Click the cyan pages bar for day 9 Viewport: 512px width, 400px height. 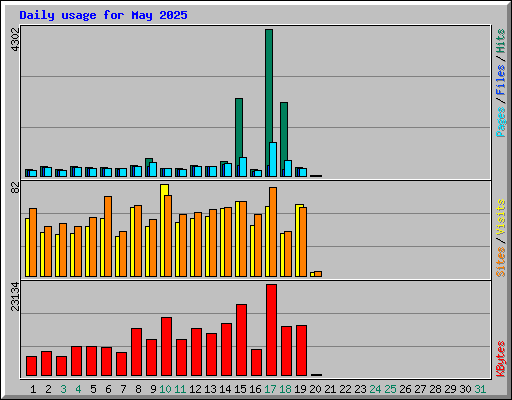[x=153, y=170]
